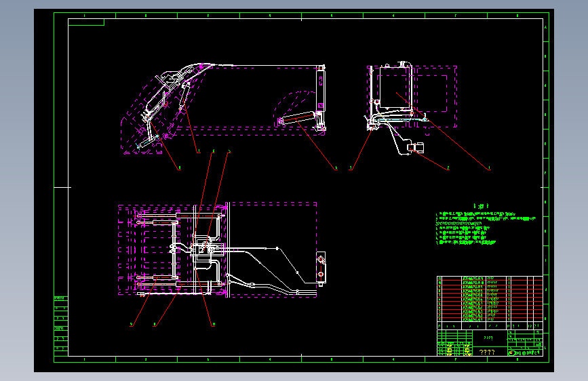Select the rectangular panel in the end view
This screenshot has height=381, width=588.
click(394, 87)
